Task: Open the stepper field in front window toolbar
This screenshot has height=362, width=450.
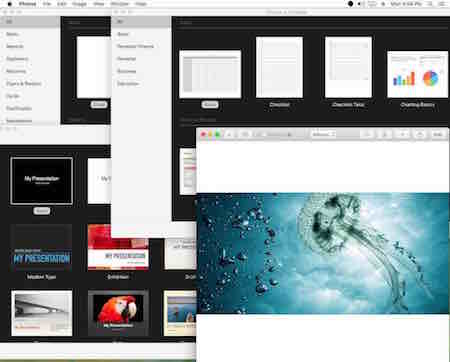Action: point(323,134)
